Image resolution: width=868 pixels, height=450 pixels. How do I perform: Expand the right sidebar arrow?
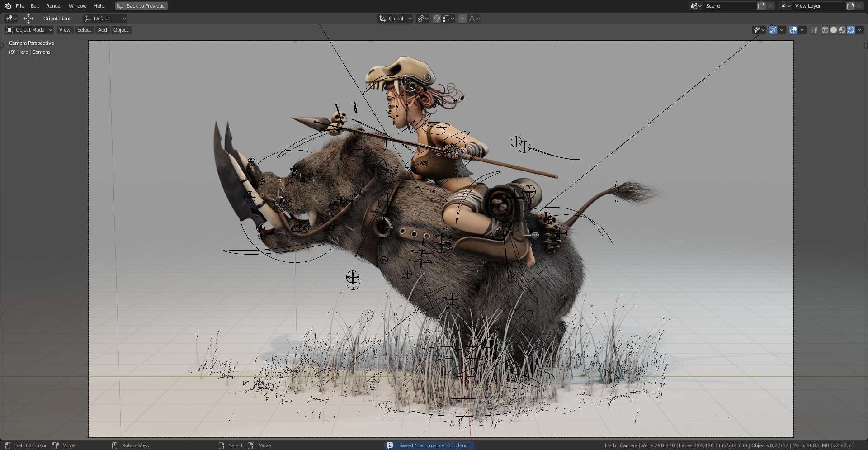tap(866, 45)
